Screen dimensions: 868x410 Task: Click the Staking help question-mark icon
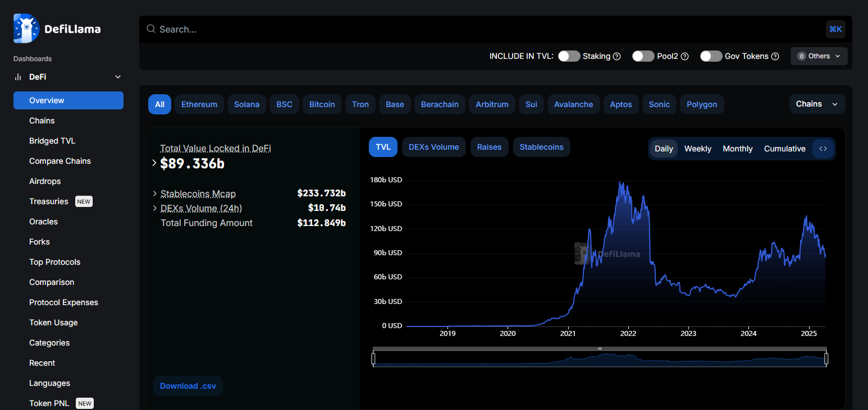pos(616,56)
